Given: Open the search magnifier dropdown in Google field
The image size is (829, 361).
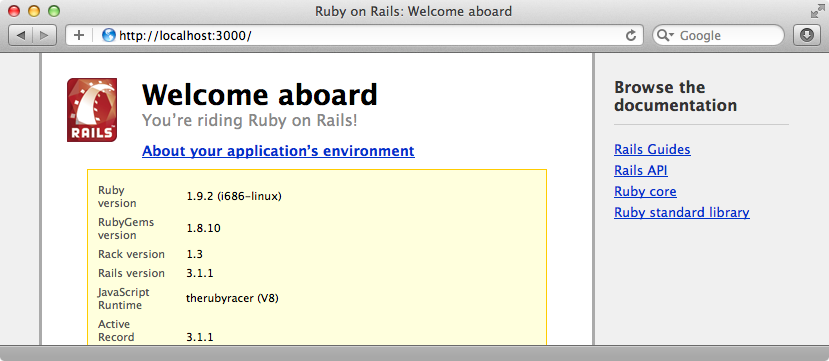Looking at the screenshot, I should pos(666,35).
